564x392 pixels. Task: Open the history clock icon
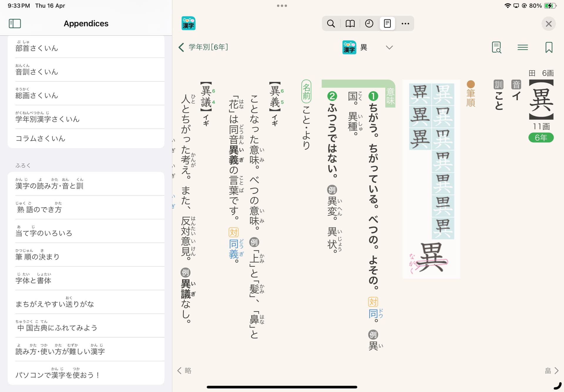click(369, 24)
